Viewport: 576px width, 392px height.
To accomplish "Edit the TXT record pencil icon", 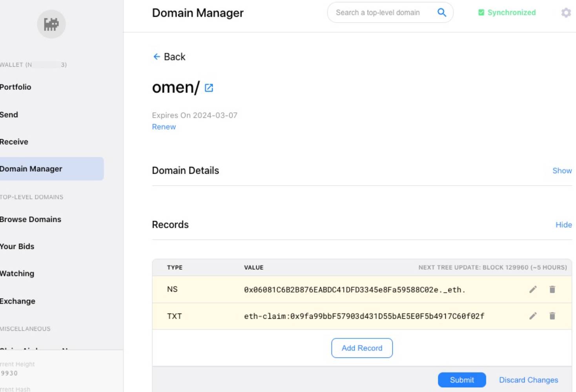I will [533, 316].
